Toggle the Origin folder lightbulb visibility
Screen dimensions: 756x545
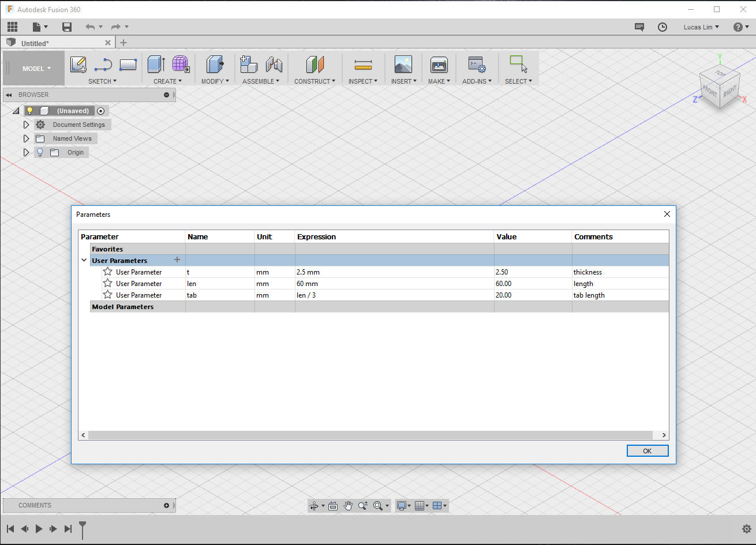40,152
